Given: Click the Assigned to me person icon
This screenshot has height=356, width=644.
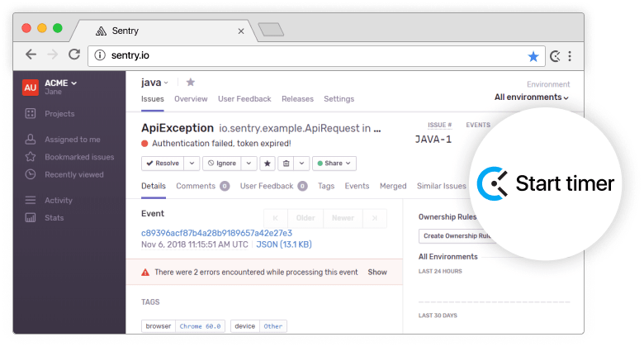Looking at the screenshot, I should (x=31, y=140).
